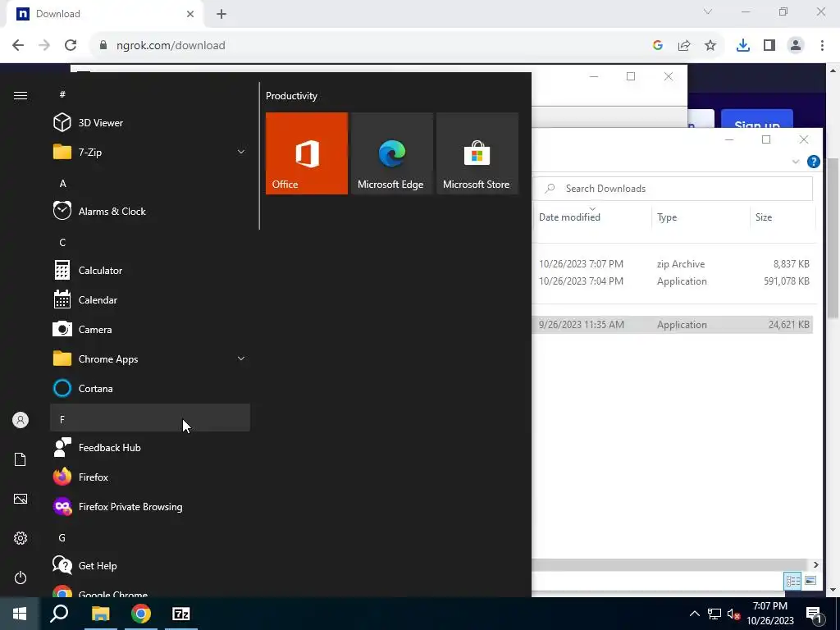Open Calendar app
The width and height of the screenshot is (840, 630).
150,300
